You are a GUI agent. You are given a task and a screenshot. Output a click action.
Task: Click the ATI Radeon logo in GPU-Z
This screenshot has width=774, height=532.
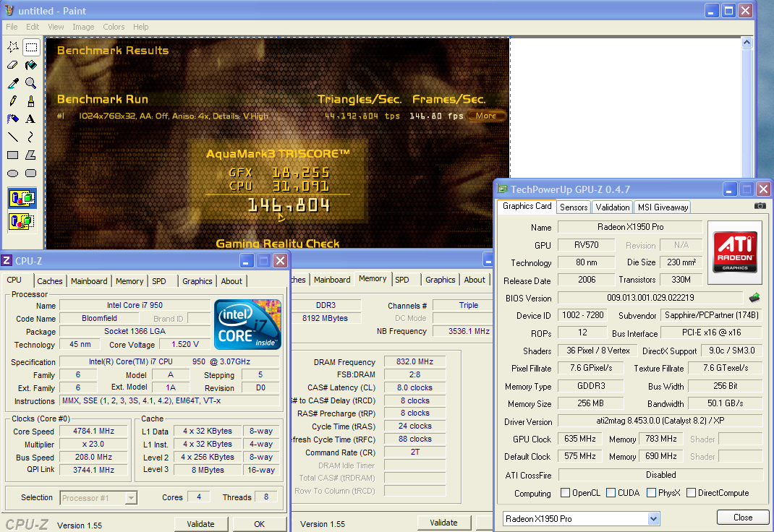[x=735, y=252]
